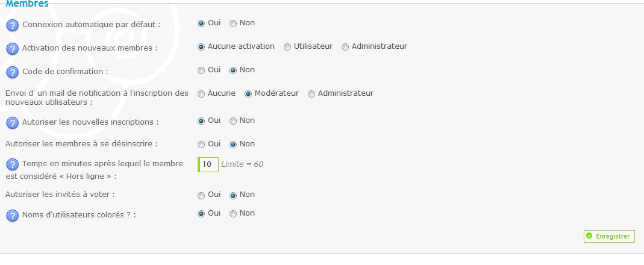Choose Non for Autoriser les nouvelles inscriptions
The image size is (644, 265).
coord(233,121)
